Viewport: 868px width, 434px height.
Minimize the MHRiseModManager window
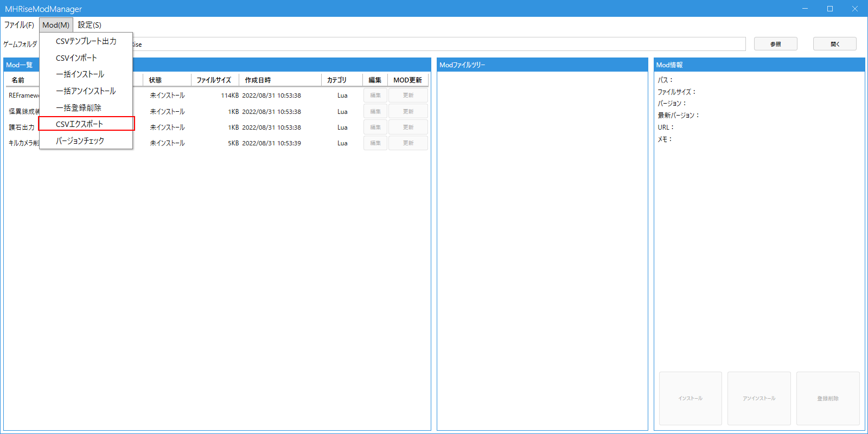805,9
